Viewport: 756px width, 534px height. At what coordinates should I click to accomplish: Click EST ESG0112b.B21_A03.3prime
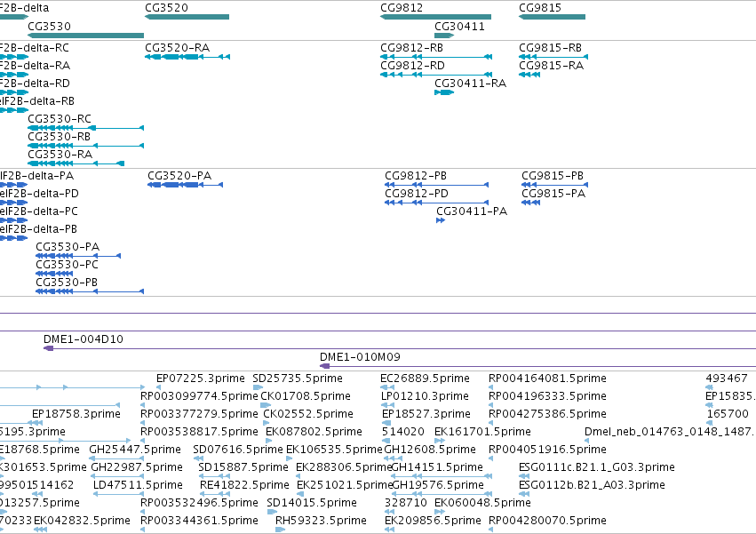tap(592, 485)
